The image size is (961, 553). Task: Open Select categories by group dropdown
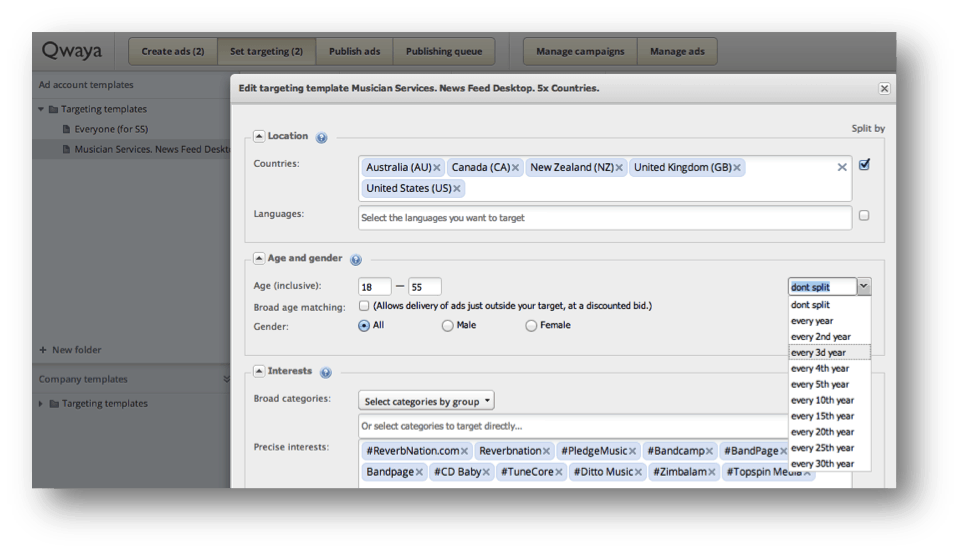coord(427,401)
